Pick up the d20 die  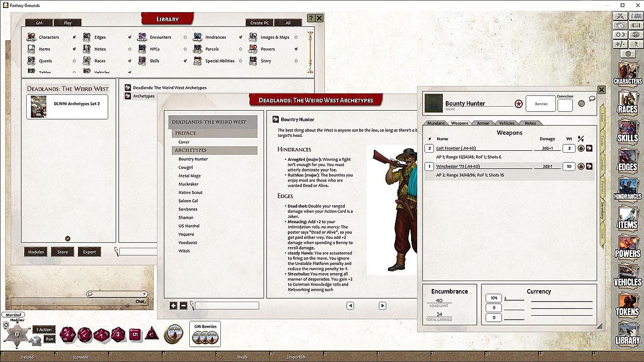click(67, 334)
